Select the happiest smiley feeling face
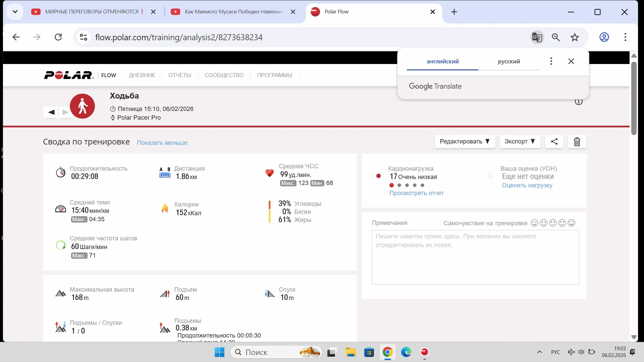This screenshot has height=362, width=644. [x=572, y=223]
